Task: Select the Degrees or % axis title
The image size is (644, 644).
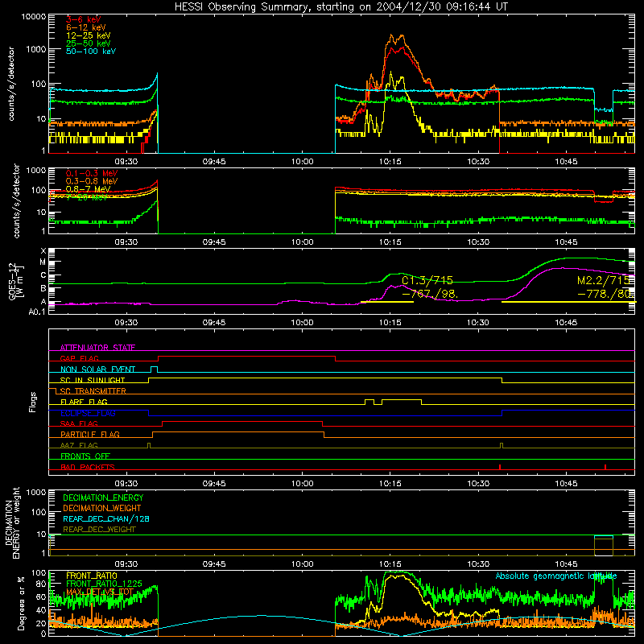Action: (x=21, y=604)
